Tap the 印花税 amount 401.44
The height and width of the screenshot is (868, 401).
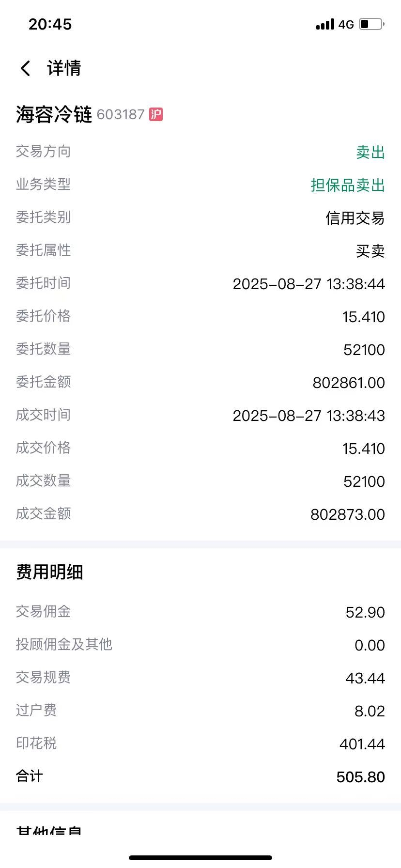362,744
